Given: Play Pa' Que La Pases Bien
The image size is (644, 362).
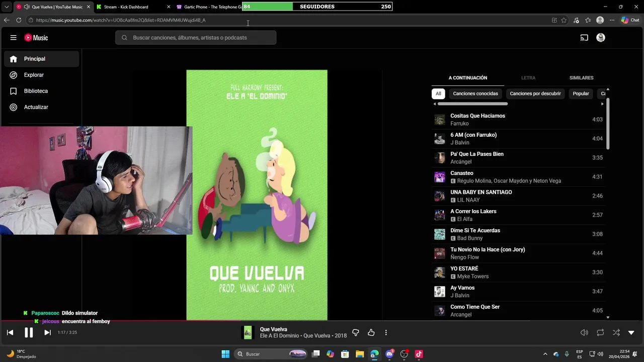Looking at the screenshot, I should (518, 158).
